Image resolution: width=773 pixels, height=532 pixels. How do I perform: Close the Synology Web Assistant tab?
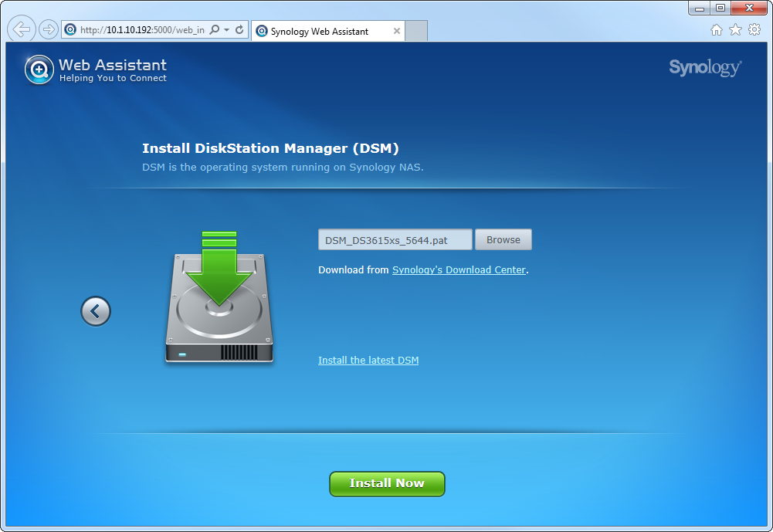[397, 31]
